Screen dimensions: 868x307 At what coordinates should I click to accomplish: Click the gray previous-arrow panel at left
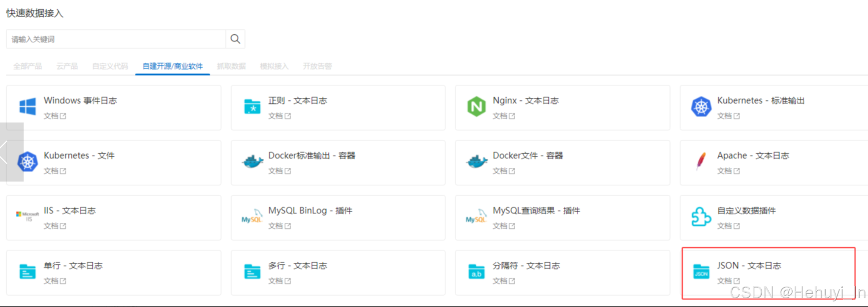[x=11, y=152]
